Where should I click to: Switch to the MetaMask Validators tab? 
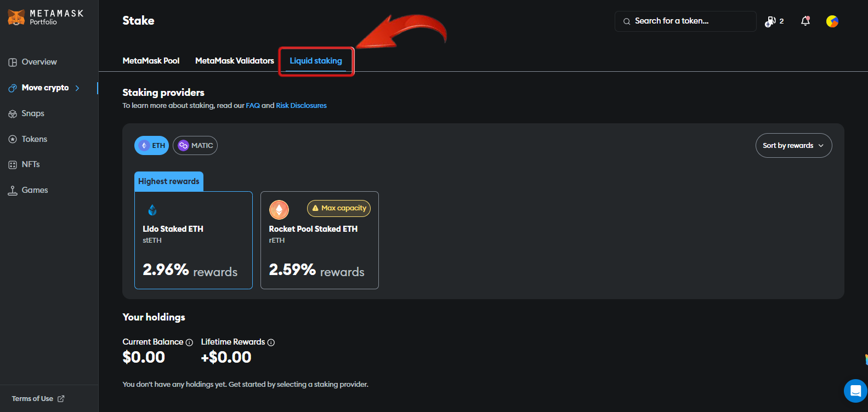[235, 61]
